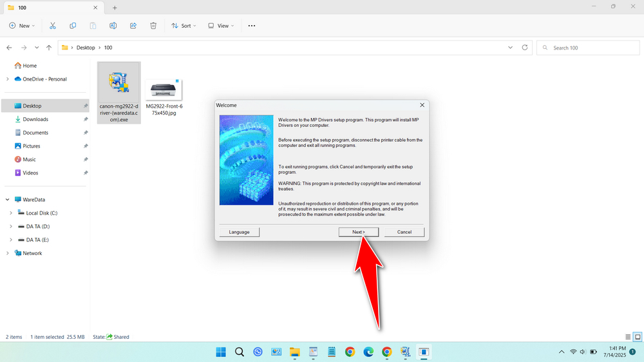Select Desktop in navigation pane
The image size is (644, 362).
[45, 106]
